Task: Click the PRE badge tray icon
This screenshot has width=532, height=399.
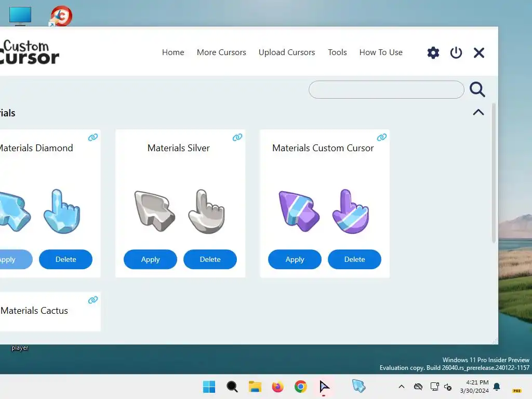Action: (517, 391)
